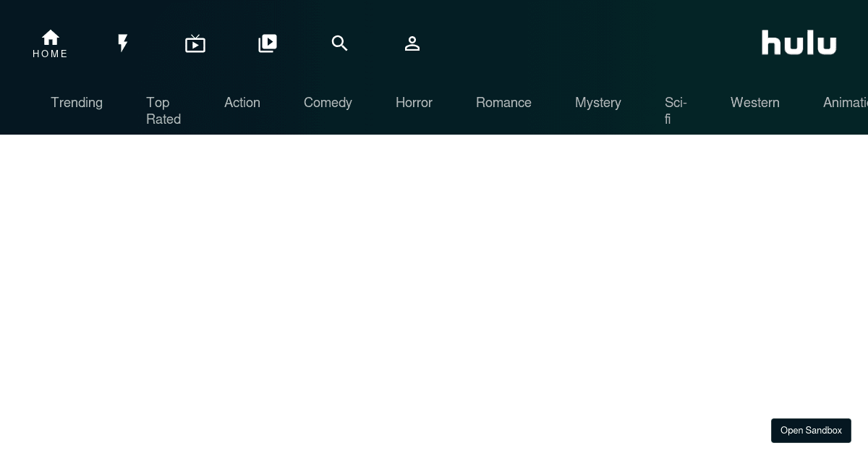Open search with the magnifier icon

[340, 43]
